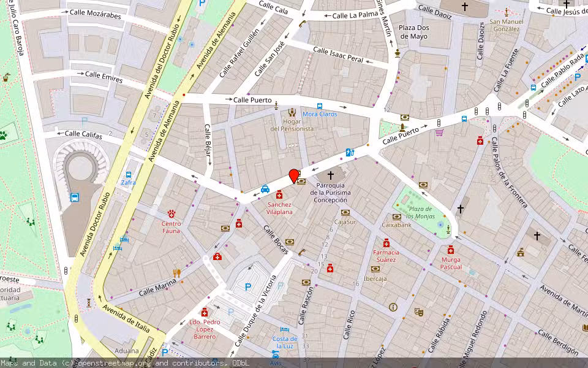Click the Avenida del Doctor Rubio label
Image resolution: width=588 pixels, height=368 pixels.
pyautogui.click(x=162, y=62)
